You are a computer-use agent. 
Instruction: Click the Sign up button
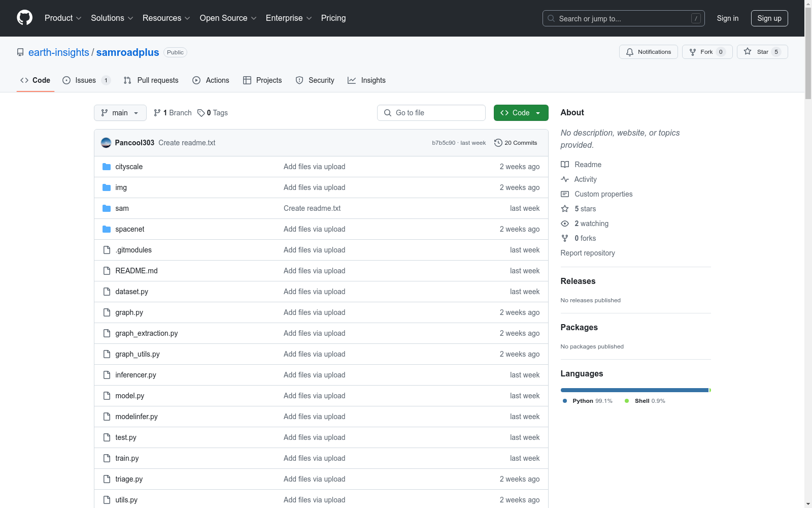pos(769,18)
